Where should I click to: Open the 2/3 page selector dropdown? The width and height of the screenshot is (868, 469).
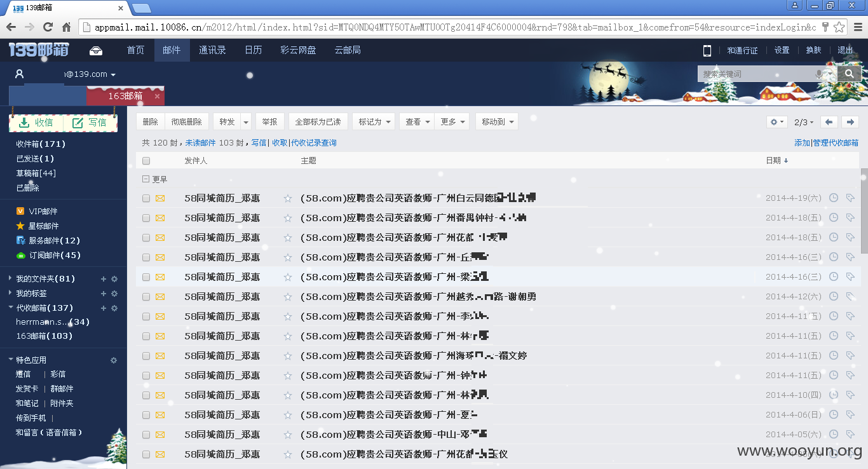[804, 122]
